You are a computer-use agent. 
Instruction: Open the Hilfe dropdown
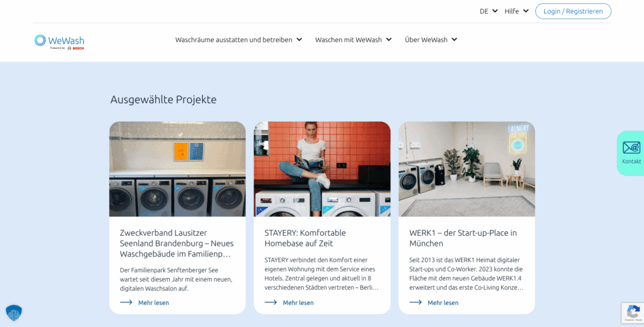516,11
